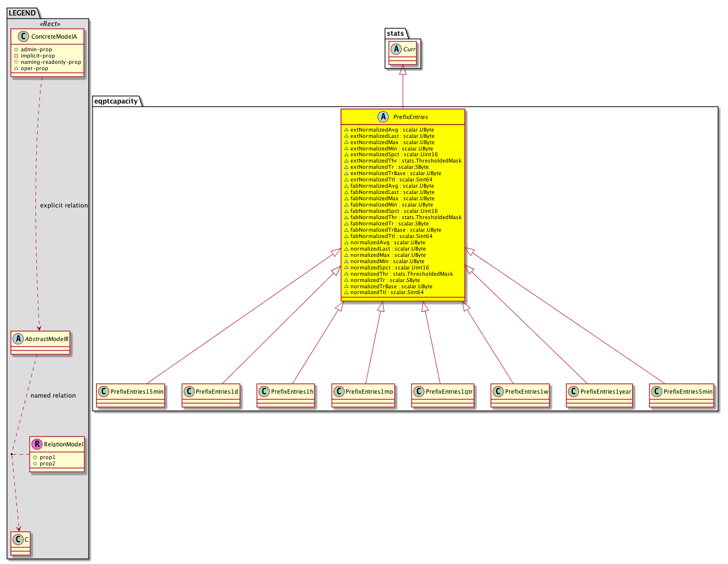728x564 pixels.
Task: Click the 'C' icon of ConcreteModelA
Action: pyautogui.click(x=23, y=37)
